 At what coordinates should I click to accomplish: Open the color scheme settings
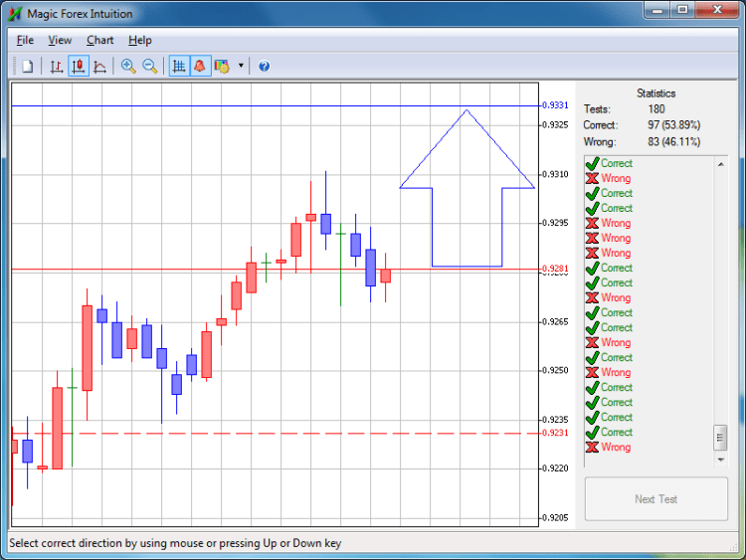[222, 66]
